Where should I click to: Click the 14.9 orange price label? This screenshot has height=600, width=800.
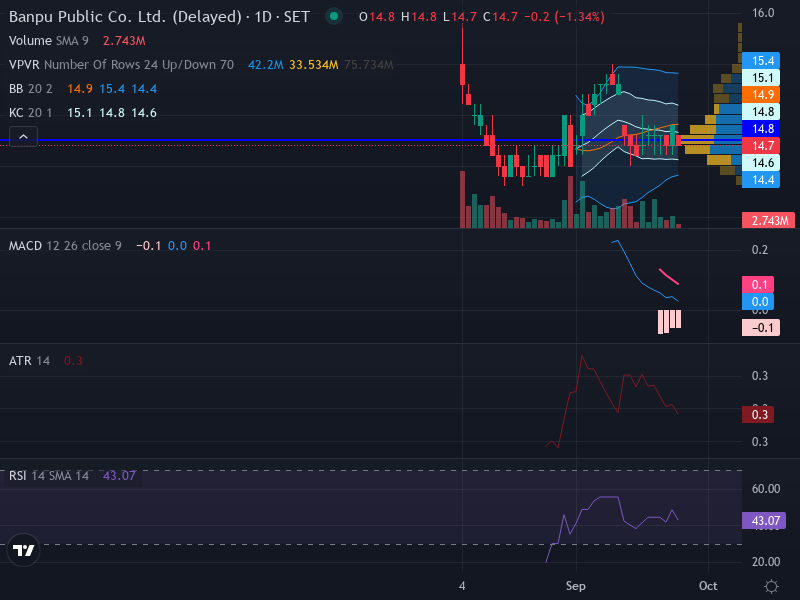pos(761,95)
